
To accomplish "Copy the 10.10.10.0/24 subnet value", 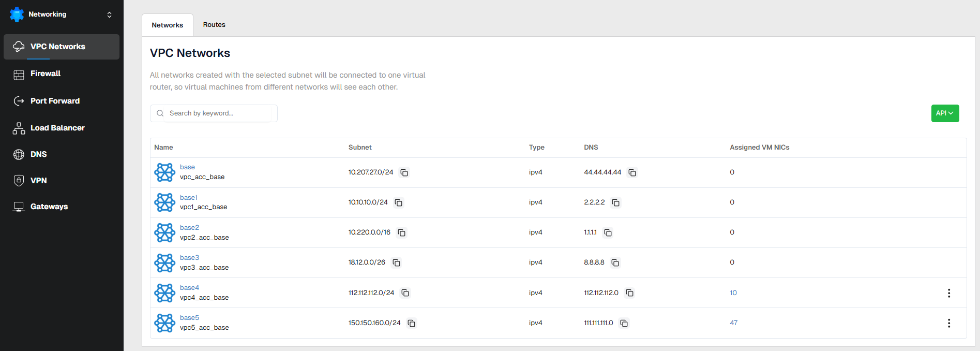I will 399,202.
